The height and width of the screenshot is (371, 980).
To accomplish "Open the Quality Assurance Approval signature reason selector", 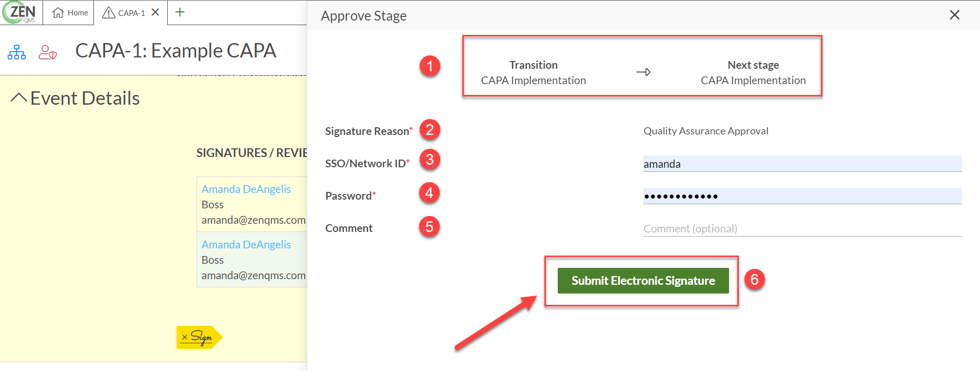I will click(705, 131).
